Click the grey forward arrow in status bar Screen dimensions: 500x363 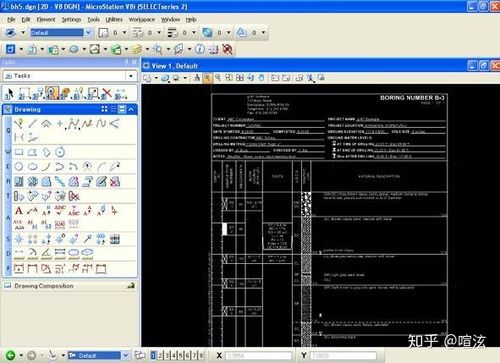(x=31, y=355)
